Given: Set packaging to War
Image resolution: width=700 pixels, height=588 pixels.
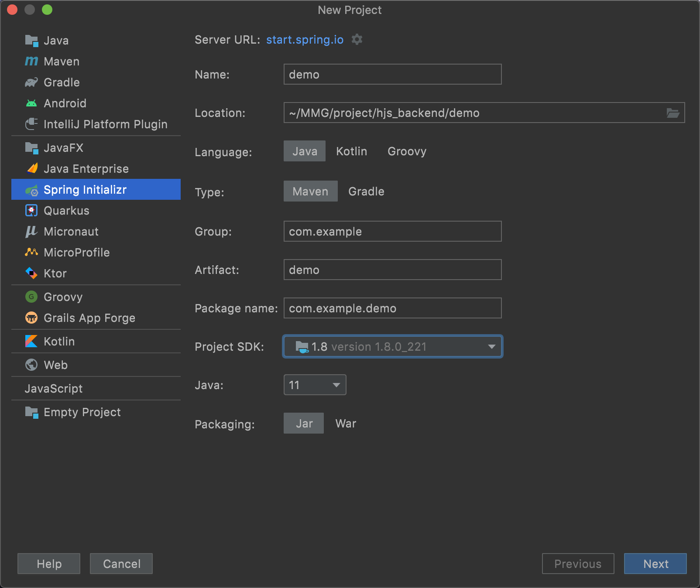Looking at the screenshot, I should [346, 423].
